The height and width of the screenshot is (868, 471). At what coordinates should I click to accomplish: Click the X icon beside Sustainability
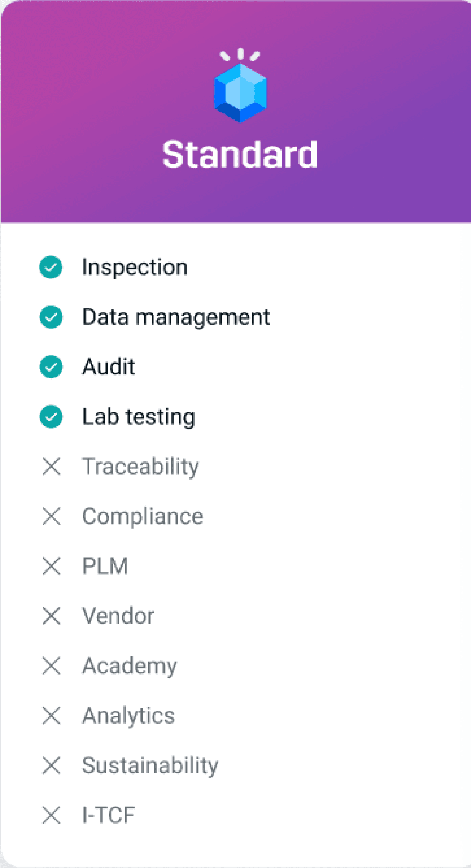click(51, 765)
